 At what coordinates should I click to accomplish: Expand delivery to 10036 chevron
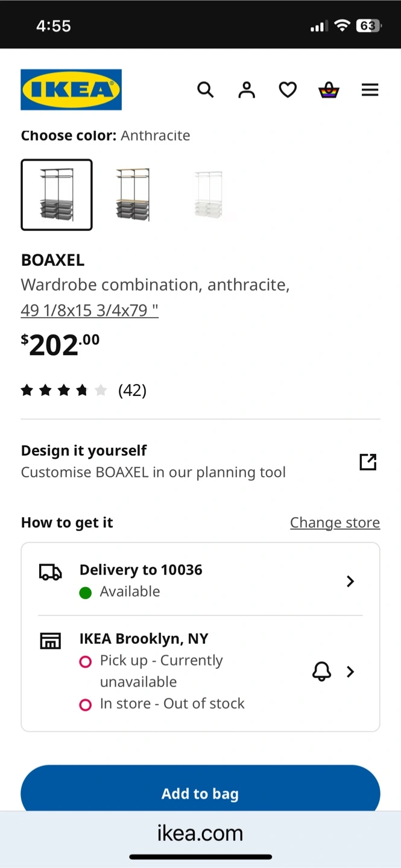(350, 581)
